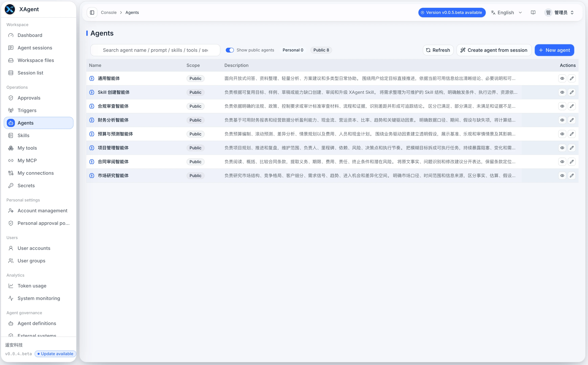The image size is (588, 365).
Task: Focus the Search agent name field
Action: (x=155, y=50)
